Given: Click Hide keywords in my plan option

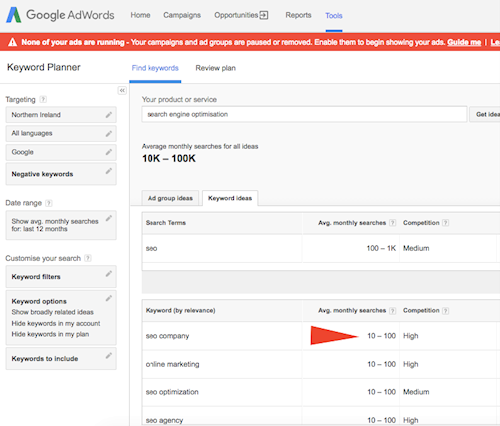Looking at the screenshot, I should point(50,334).
